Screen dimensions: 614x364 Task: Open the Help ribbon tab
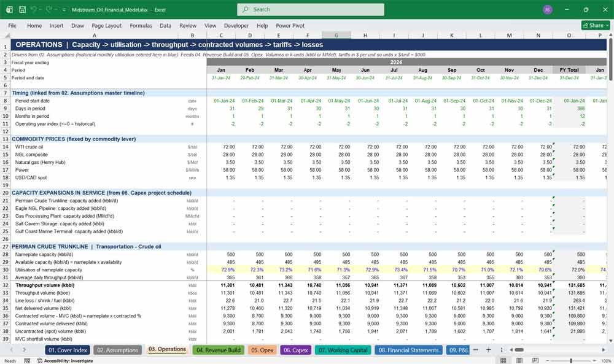[x=262, y=25]
